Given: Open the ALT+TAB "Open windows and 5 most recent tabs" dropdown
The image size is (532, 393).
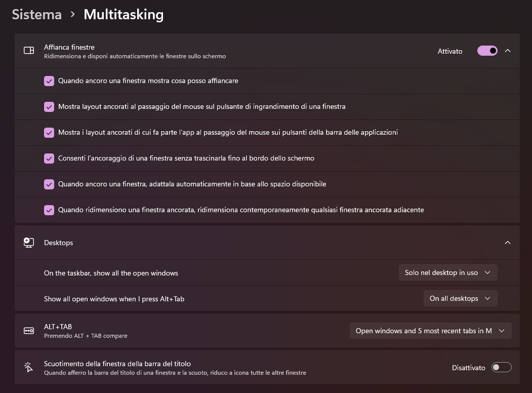Looking at the screenshot, I should (430, 331).
